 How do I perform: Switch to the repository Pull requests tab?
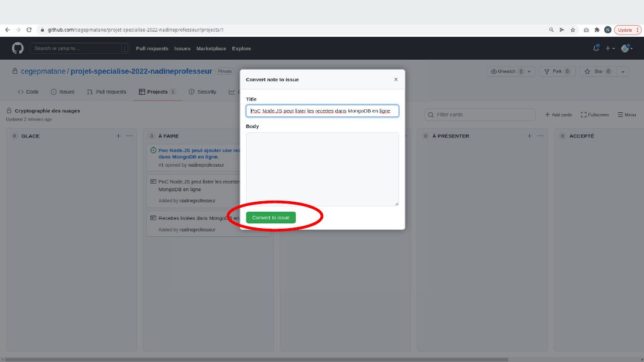point(107,92)
